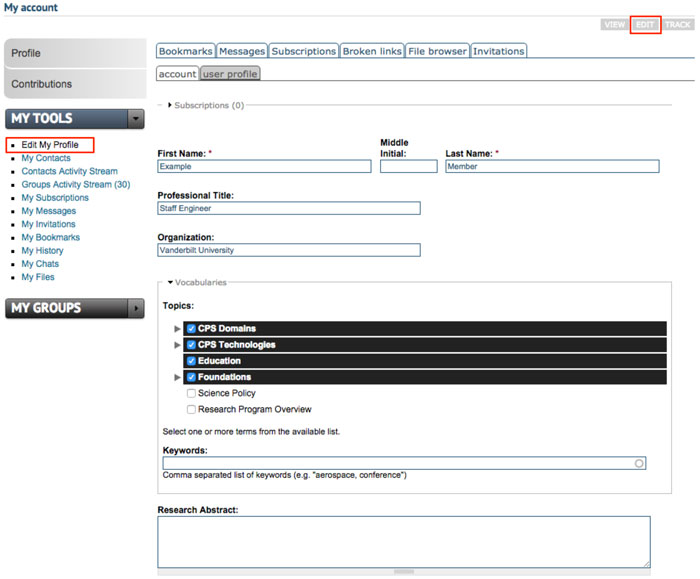The height and width of the screenshot is (579, 700).
Task: Open the Edit My Profile link
Action: coord(50,145)
